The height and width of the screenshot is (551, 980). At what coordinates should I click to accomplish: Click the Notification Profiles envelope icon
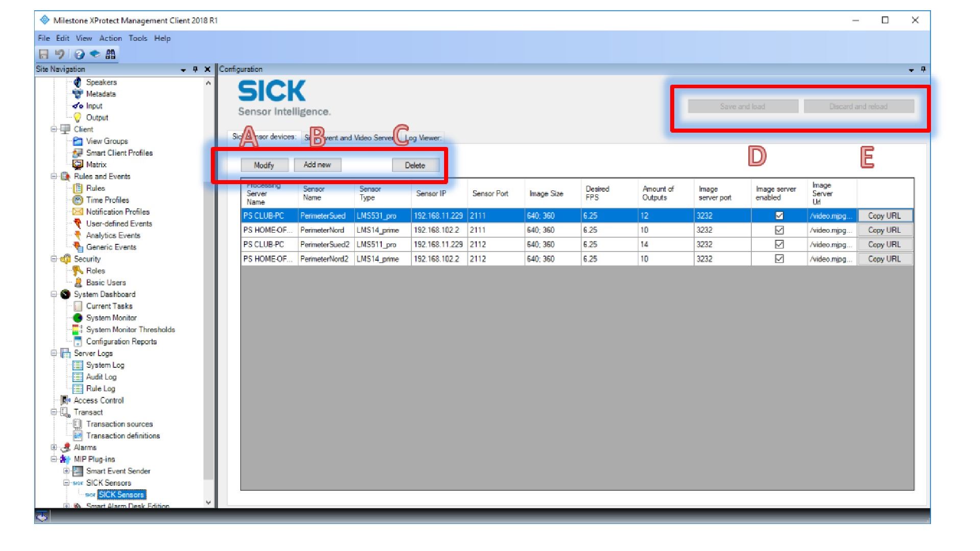pos(78,212)
